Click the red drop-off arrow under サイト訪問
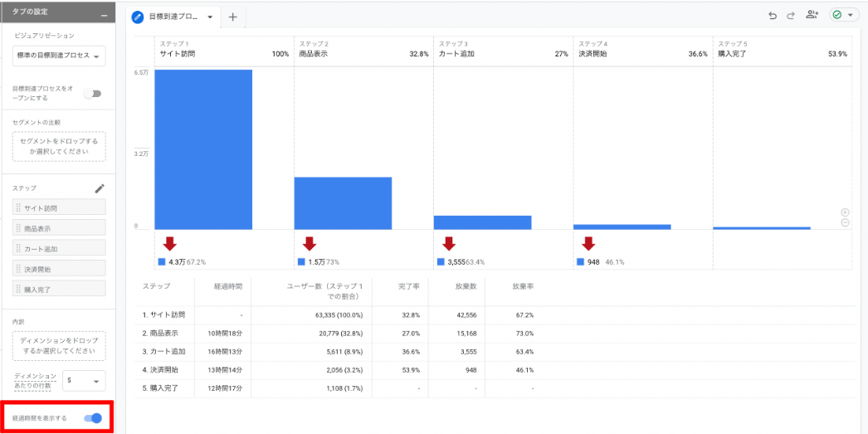Viewport: 868px width, 434px height. click(169, 244)
